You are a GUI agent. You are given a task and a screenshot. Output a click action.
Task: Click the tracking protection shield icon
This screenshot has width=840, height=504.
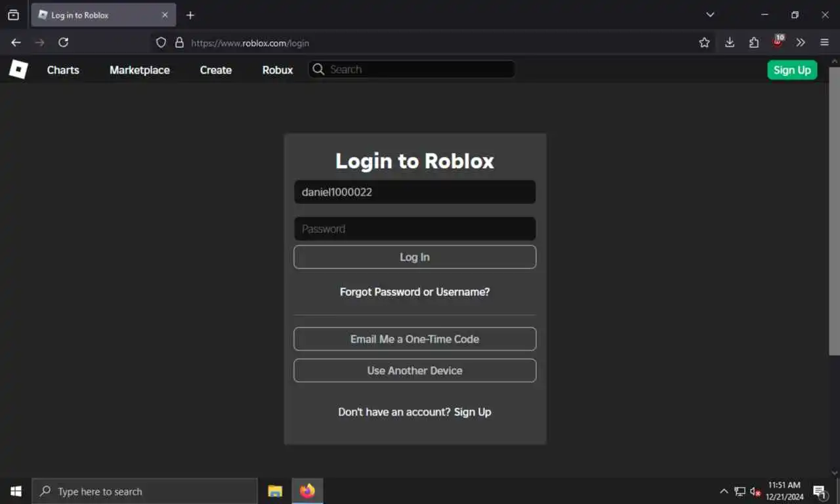point(161,43)
